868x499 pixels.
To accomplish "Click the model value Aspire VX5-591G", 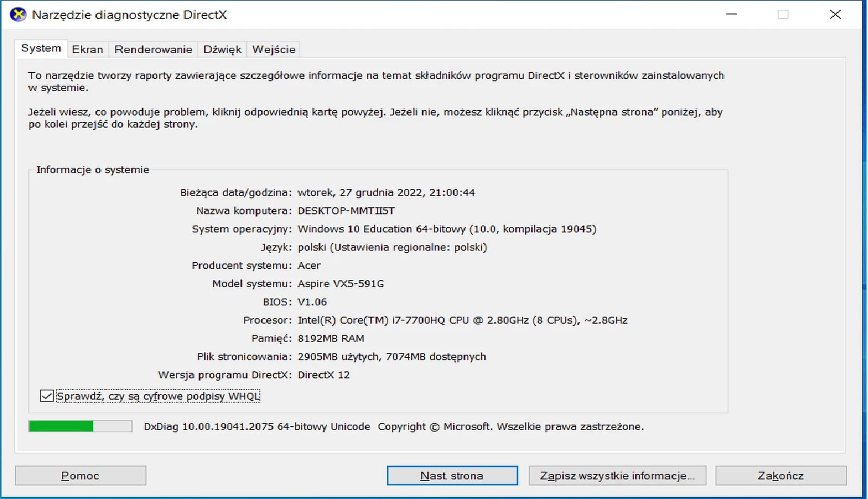I will click(341, 284).
